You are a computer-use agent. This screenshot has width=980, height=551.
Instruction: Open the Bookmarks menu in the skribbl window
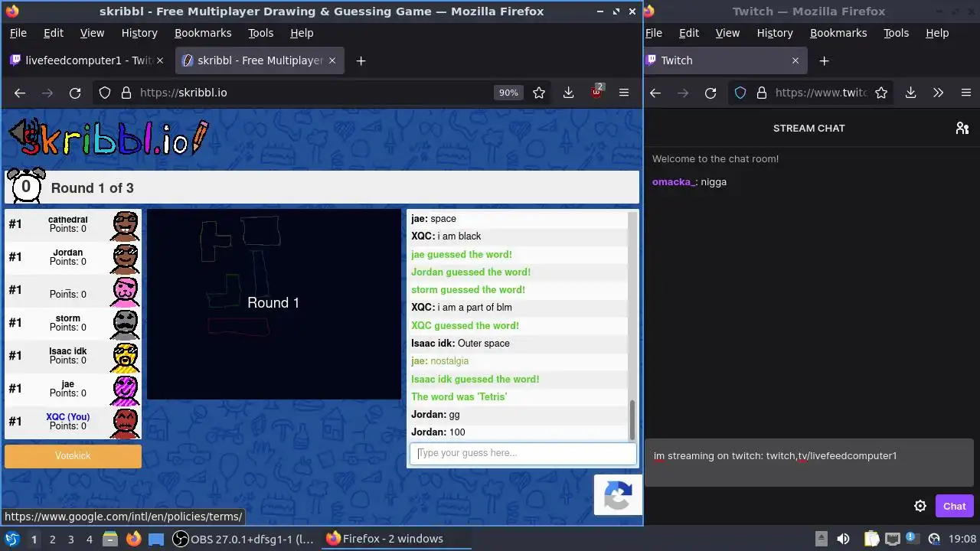click(203, 33)
